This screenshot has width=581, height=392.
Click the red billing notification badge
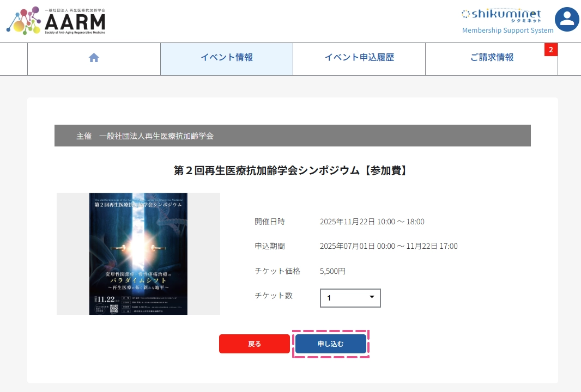point(550,50)
